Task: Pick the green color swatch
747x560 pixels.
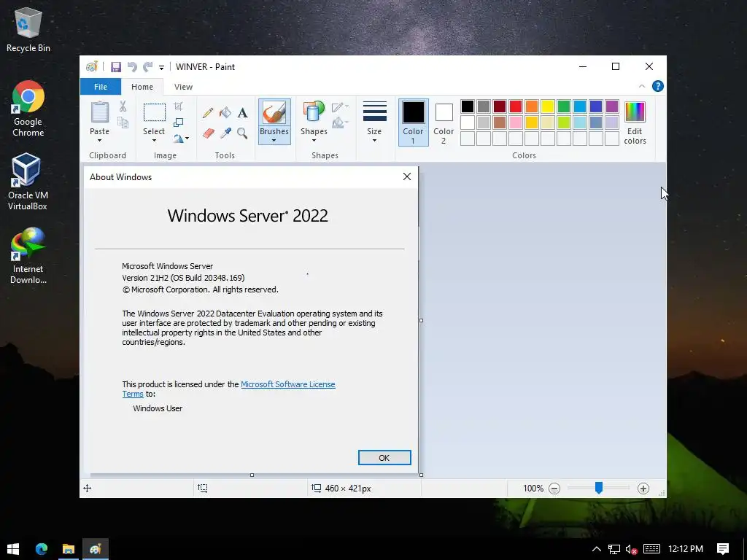Action: pos(564,106)
